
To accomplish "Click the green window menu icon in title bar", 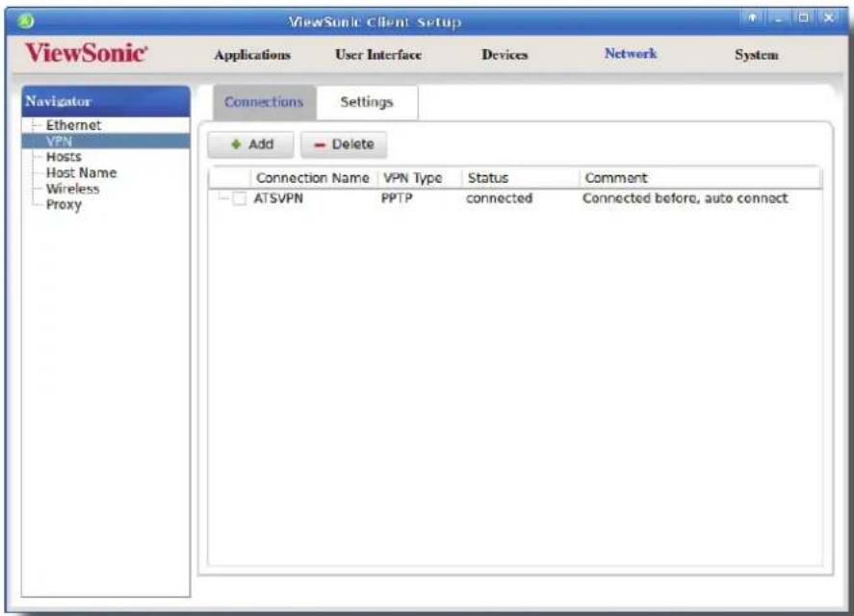I will (x=26, y=21).
